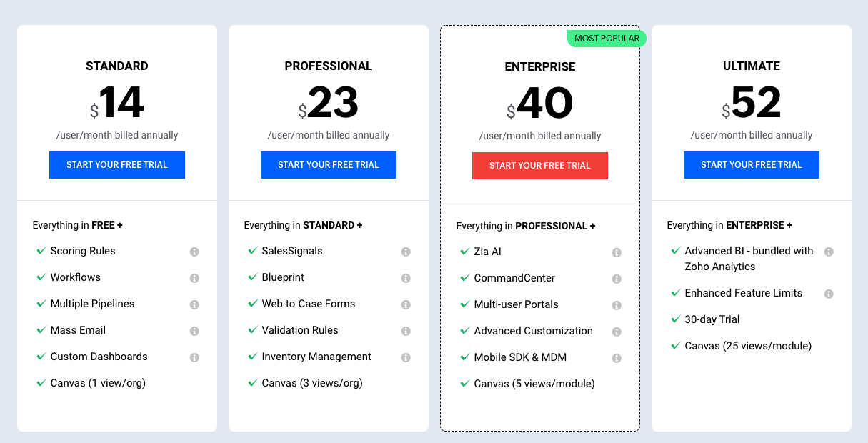
Task: Show info for Web-to-Case Forms
Action: (406, 305)
